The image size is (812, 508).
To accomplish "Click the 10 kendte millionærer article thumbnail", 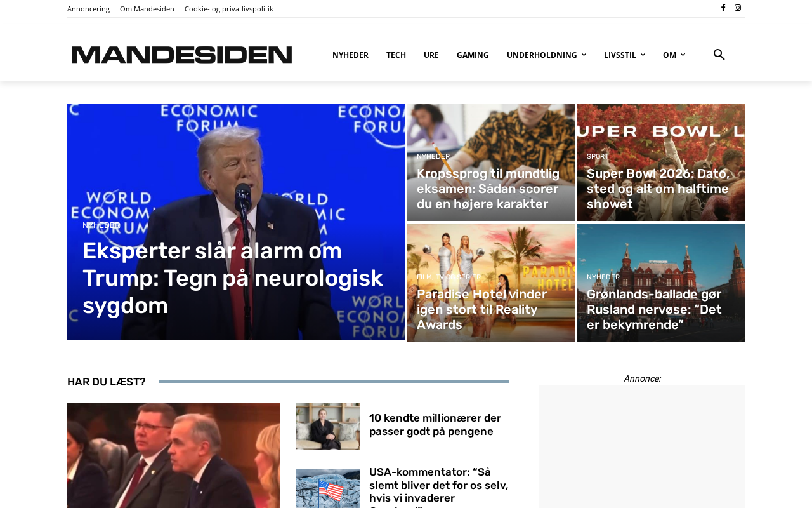I will 327,426.
